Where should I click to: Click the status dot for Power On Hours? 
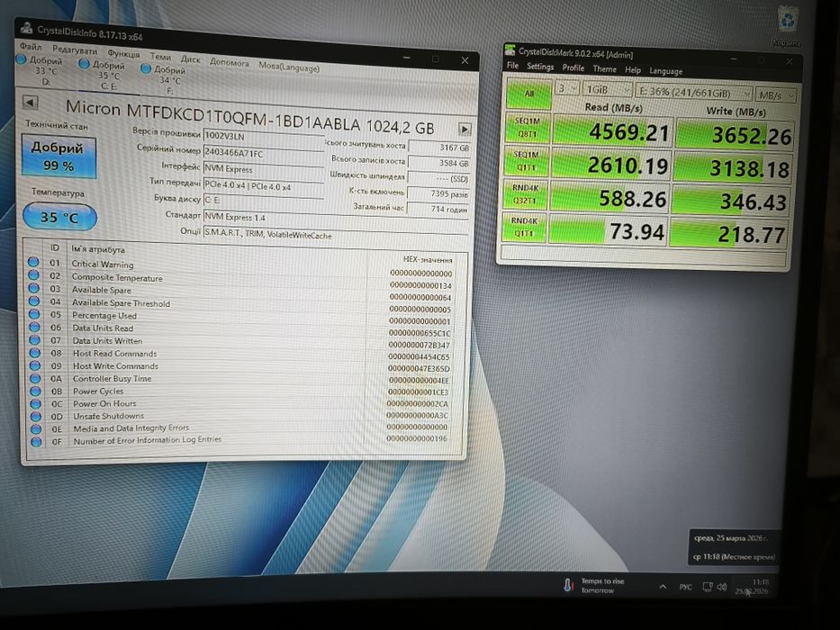[35, 403]
